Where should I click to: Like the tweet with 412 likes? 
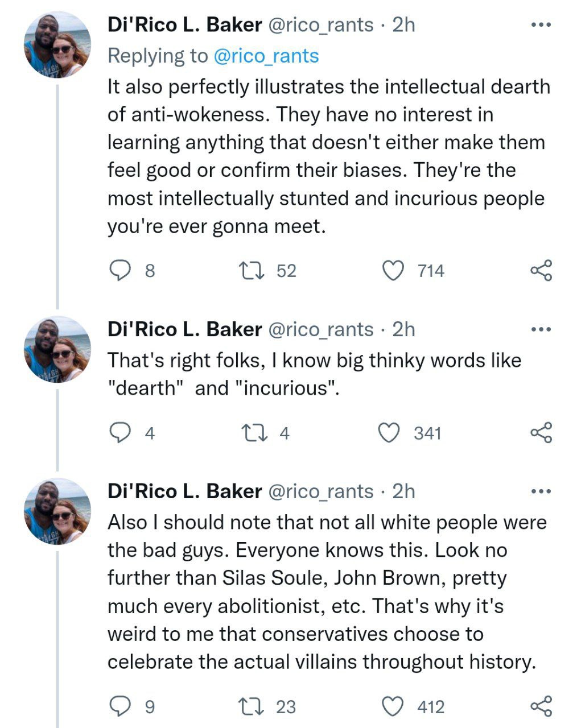click(x=392, y=706)
